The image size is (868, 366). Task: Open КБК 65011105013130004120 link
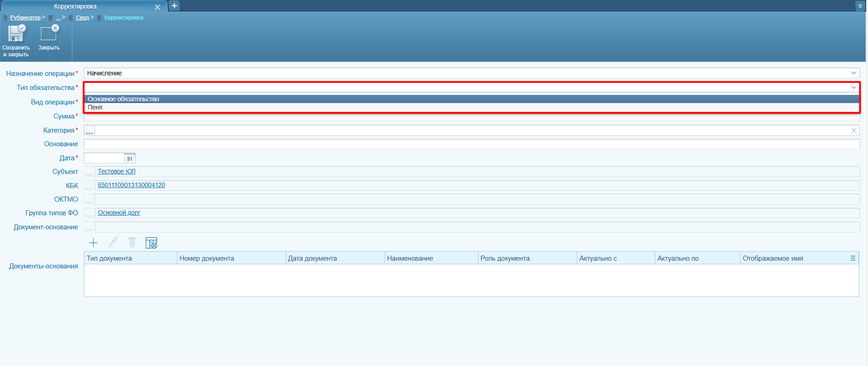click(132, 185)
